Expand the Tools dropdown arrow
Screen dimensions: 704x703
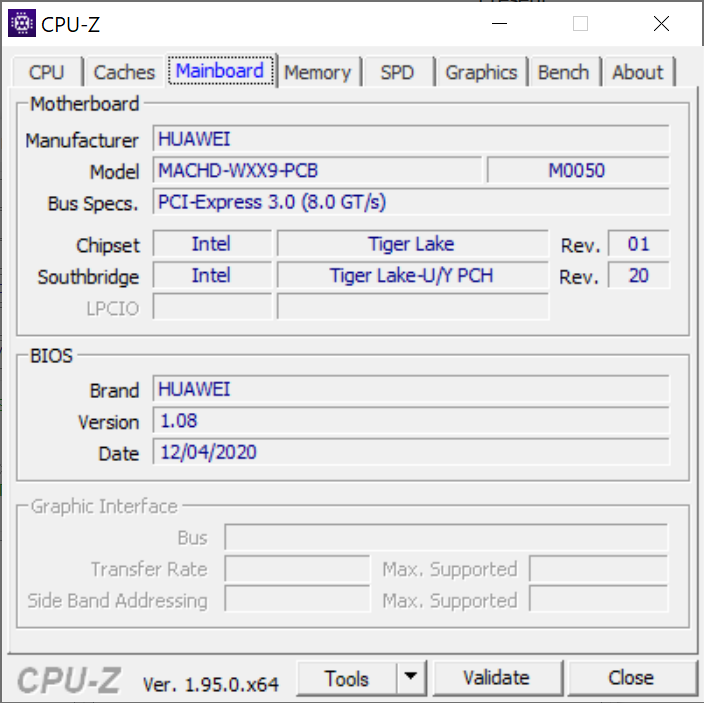(x=410, y=677)
